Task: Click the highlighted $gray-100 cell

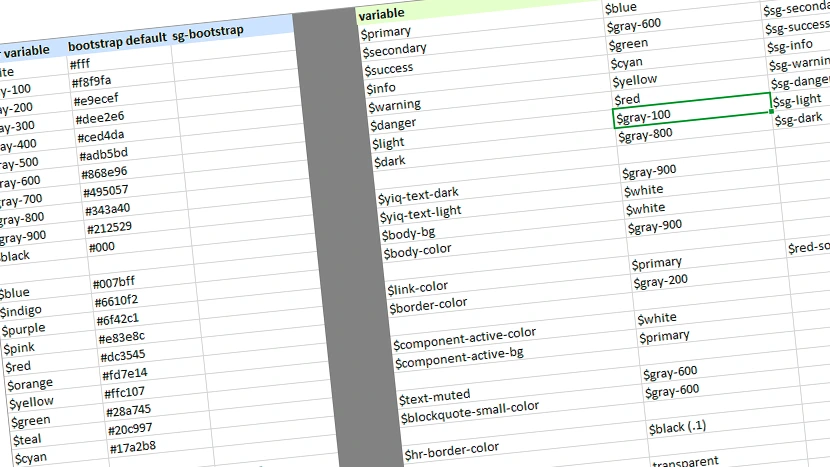Action: [692, 111]
